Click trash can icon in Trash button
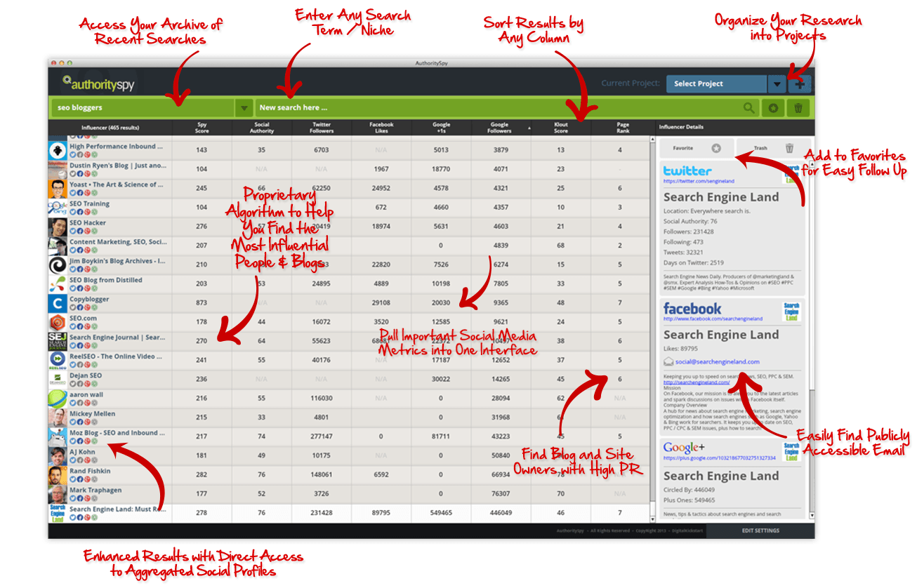Screen dimensions: 917x588 click(x=789, y=148)
